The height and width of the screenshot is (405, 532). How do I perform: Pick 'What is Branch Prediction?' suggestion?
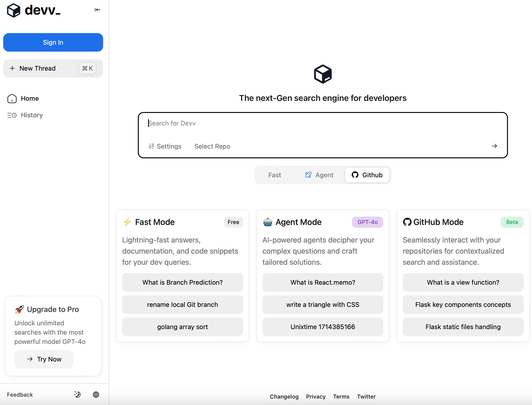click(182, 282)
